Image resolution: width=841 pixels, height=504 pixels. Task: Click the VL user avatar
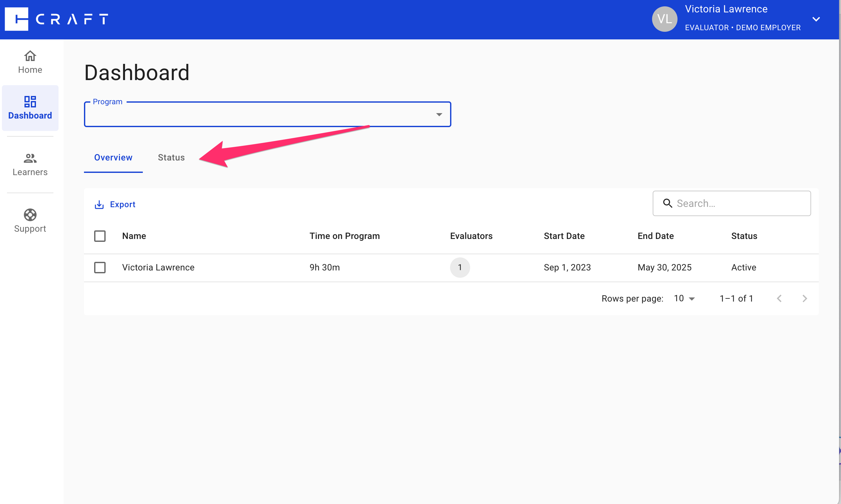(x=664, y=19)
